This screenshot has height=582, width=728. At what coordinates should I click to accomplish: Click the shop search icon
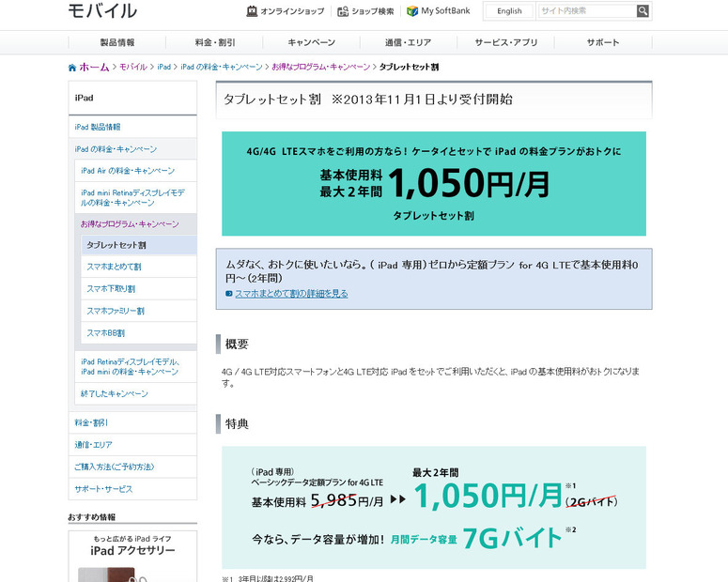pos(343,11)
